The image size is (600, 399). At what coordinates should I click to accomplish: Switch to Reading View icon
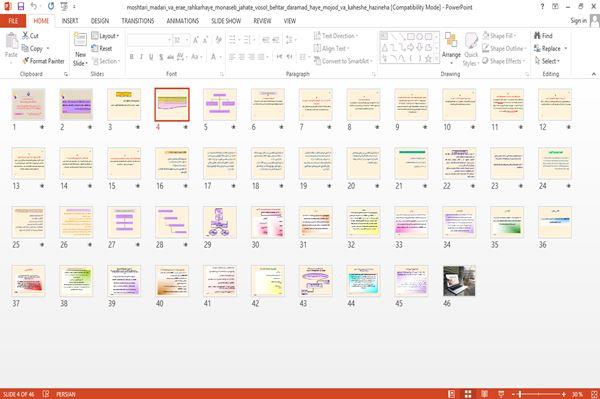pos(484,394)
